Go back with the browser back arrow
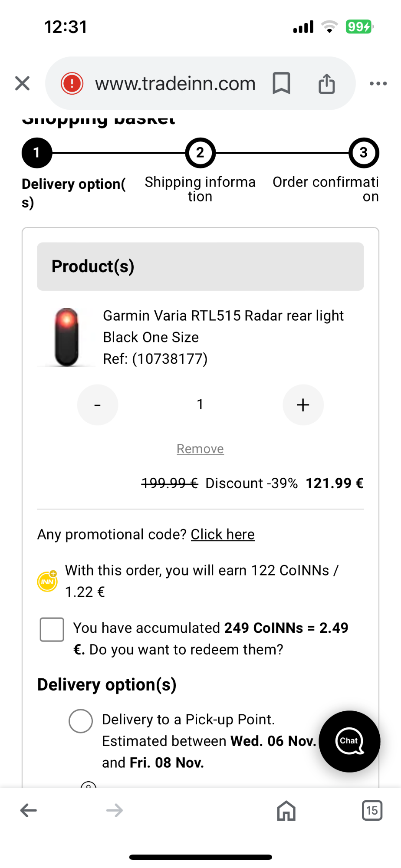Image resolution: width=401 pixels, height=868 pixels. pyautogui.click(x=29, y=810)
